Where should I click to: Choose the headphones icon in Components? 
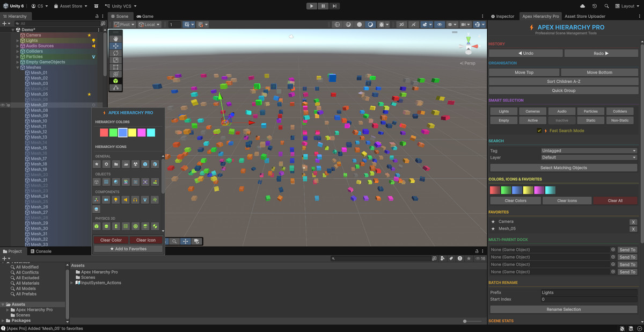tap(135, 200)
